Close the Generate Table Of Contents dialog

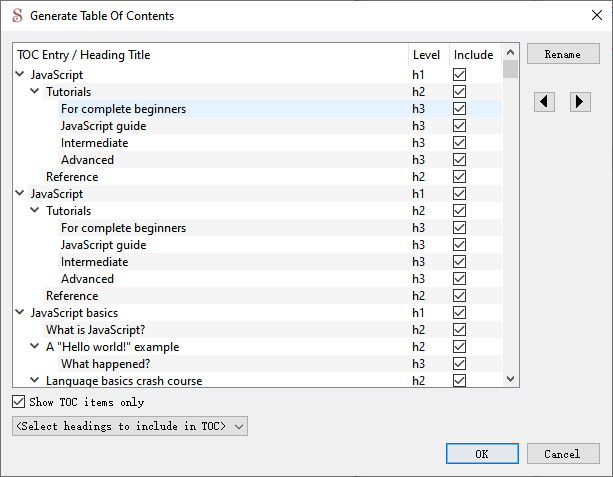coord(597,15)
